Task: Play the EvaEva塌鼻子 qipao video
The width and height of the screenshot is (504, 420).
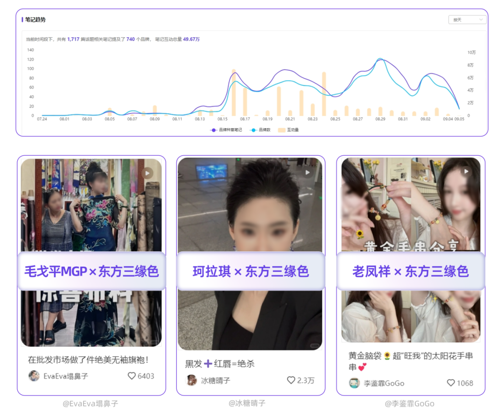Action: 147,173
